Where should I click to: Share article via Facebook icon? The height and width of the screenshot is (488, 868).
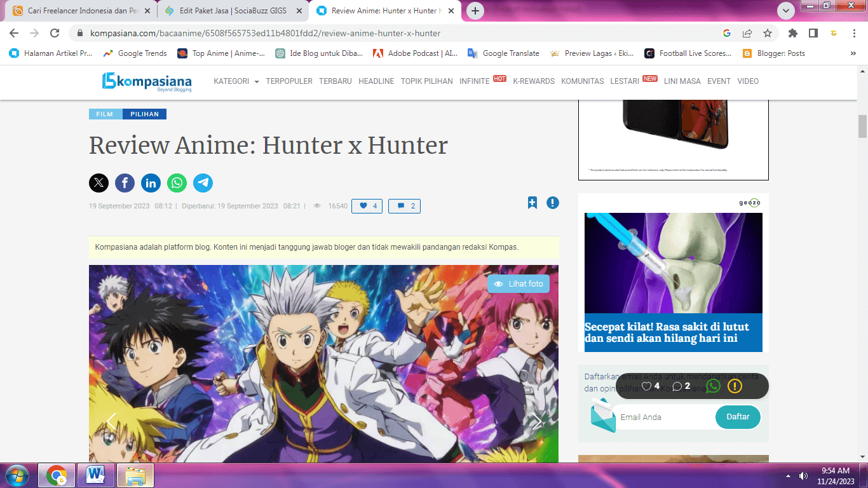(125, 183)
